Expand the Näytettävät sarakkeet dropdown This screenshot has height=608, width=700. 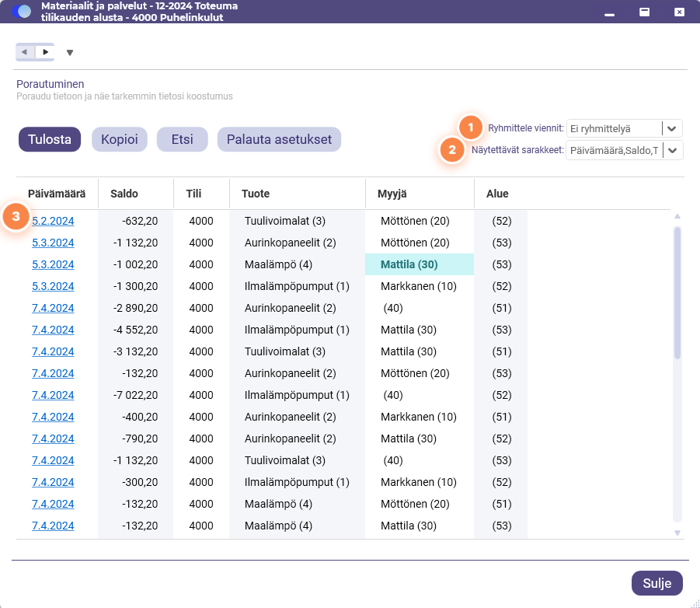click(x=672, y=151)
